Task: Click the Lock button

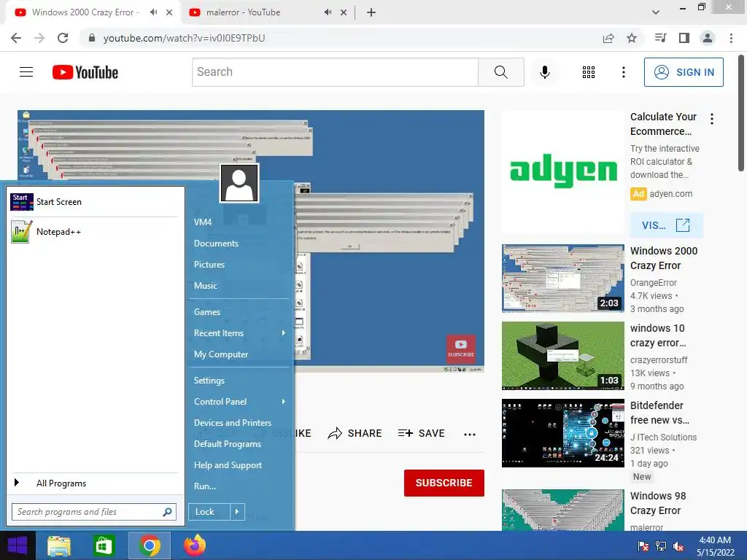Action: pos(209,512)
